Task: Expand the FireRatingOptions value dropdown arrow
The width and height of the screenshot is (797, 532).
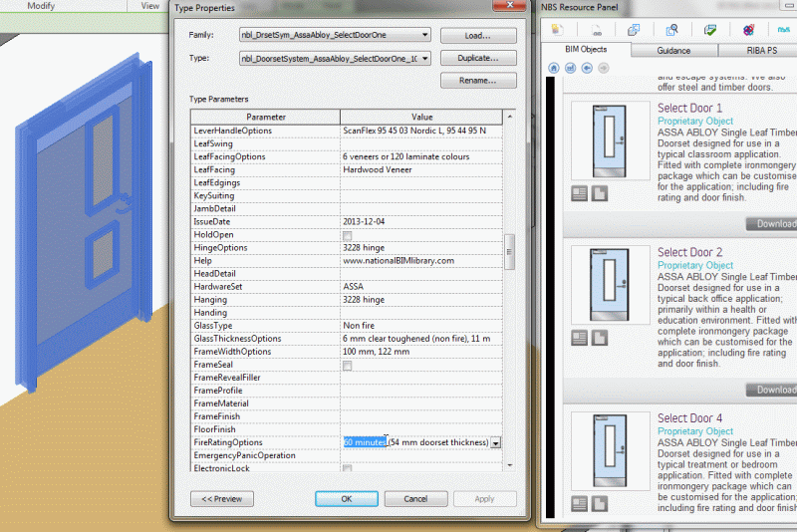Action: pyautogui.click(x=495, y=442)
